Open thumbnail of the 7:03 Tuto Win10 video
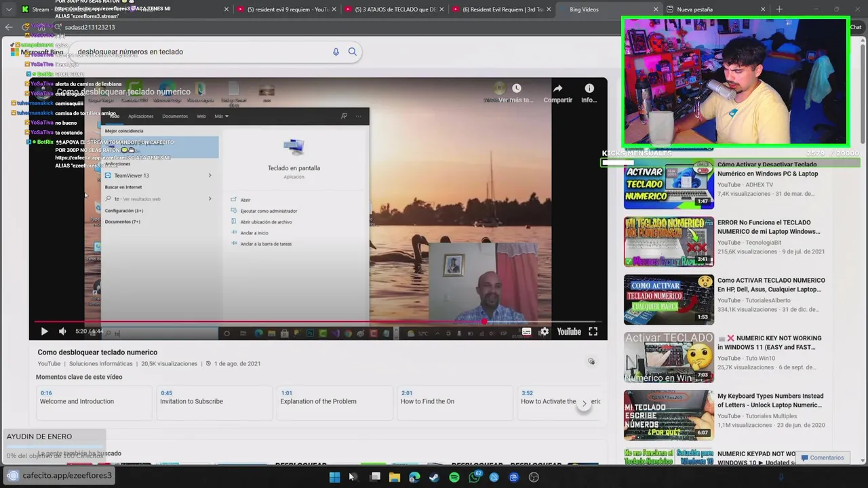Screen dimensions: 868x488 tap(669, 358)
